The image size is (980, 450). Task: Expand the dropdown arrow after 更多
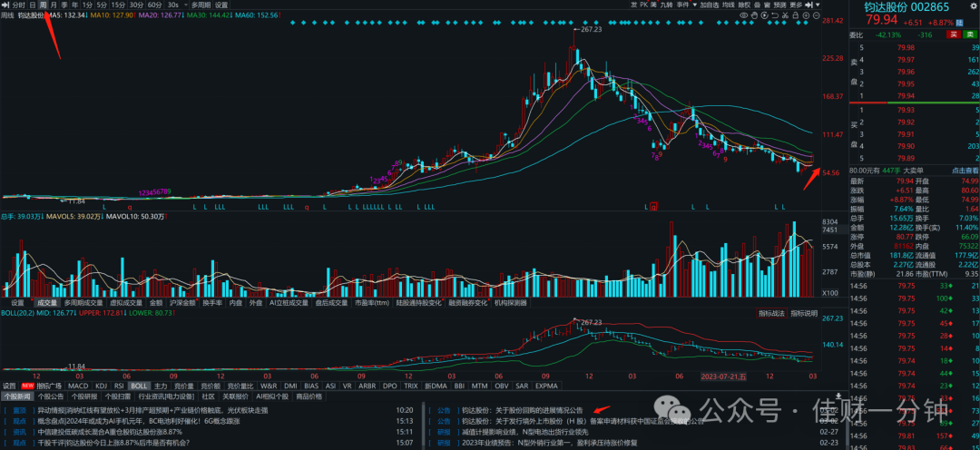pyautogui.click(x=818, y=5)
